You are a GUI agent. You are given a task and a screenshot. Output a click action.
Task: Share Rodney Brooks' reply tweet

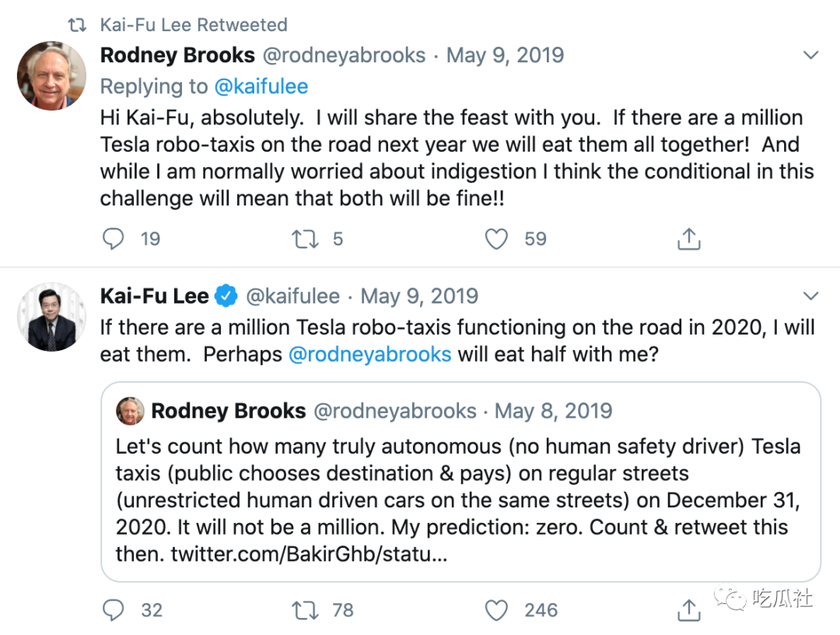click(688, 239)
